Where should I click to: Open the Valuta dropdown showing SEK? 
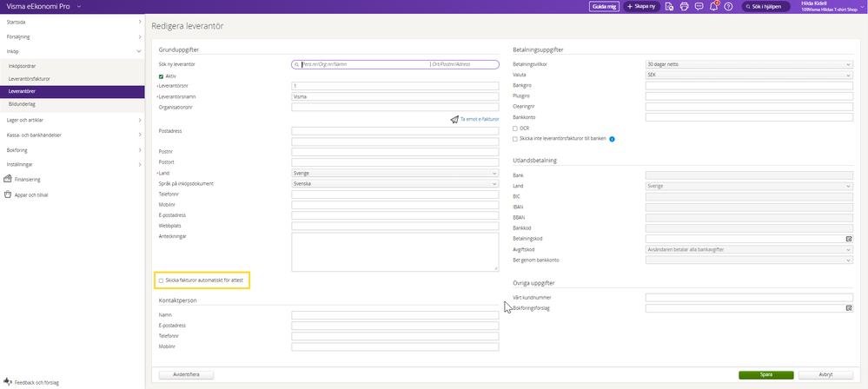[749, 75]
